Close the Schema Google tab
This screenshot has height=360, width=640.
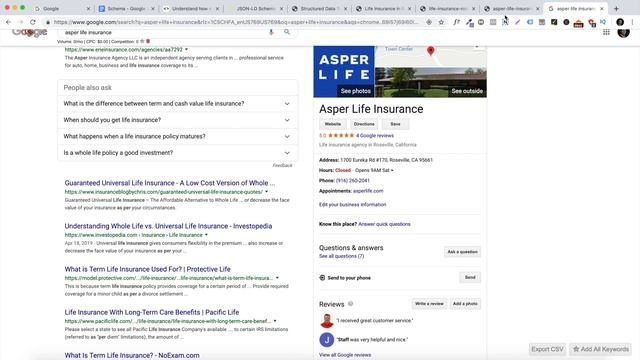pyautogui.click(x=153, y=9)
